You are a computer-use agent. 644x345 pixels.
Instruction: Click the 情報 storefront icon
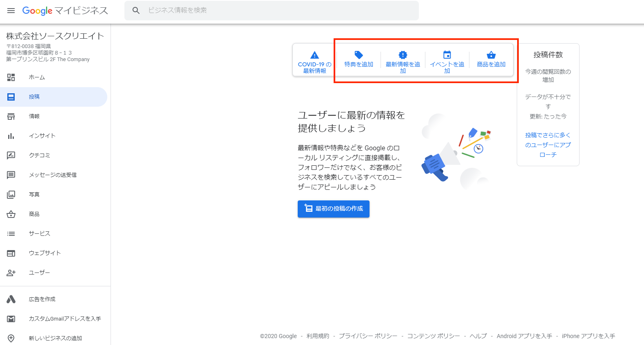pos(11,116)
